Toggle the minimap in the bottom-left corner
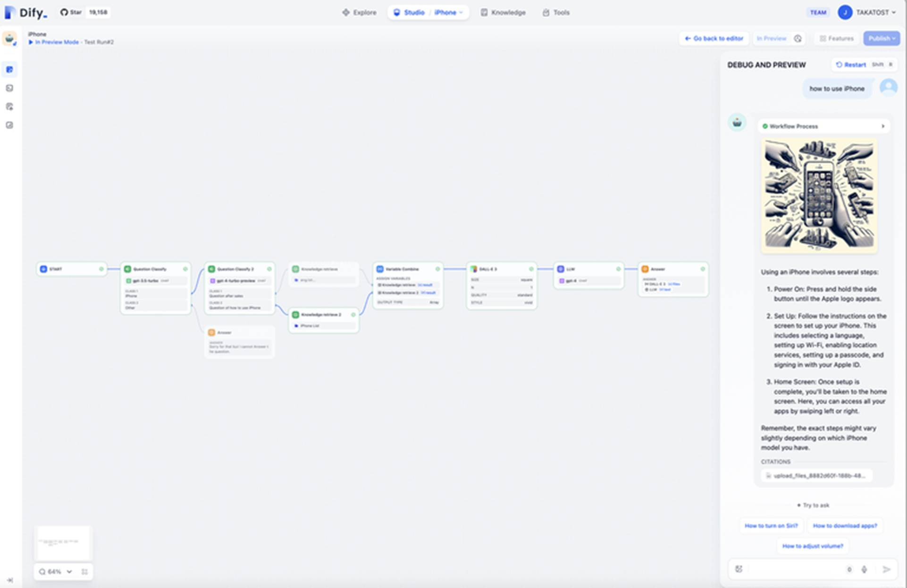This screenshot has width=907, height=588. [85, 571]
